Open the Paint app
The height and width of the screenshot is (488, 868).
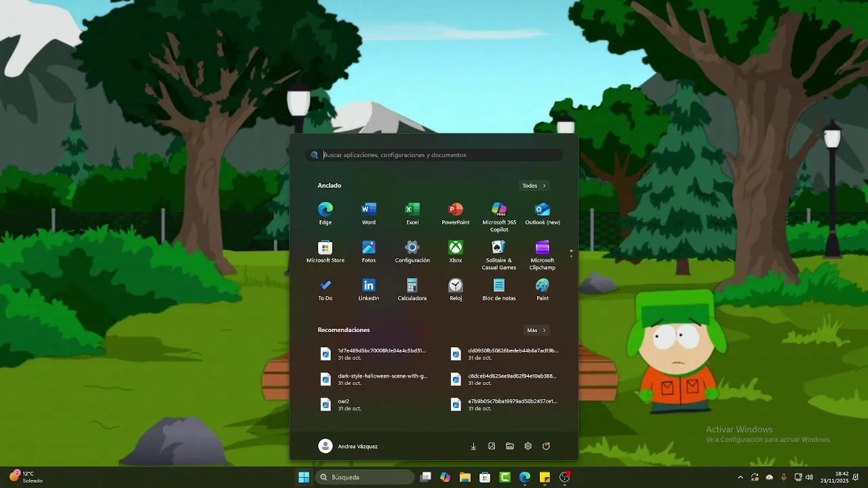(x=542, y=289)
